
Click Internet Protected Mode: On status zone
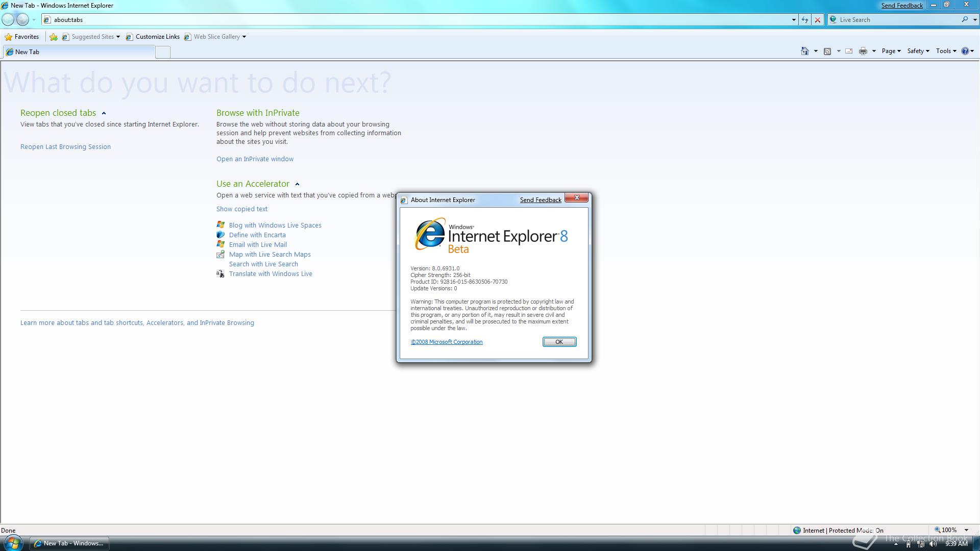point(838,531)
